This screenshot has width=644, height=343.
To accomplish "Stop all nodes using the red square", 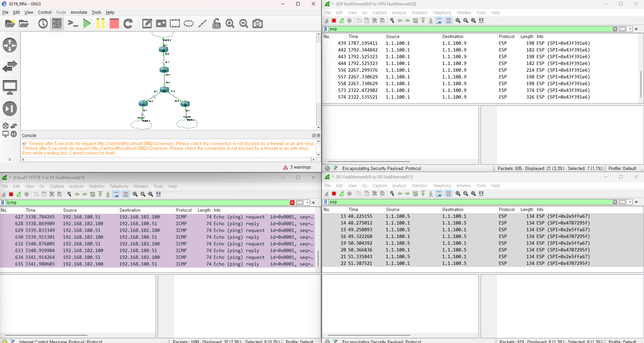I will point(114,24).
